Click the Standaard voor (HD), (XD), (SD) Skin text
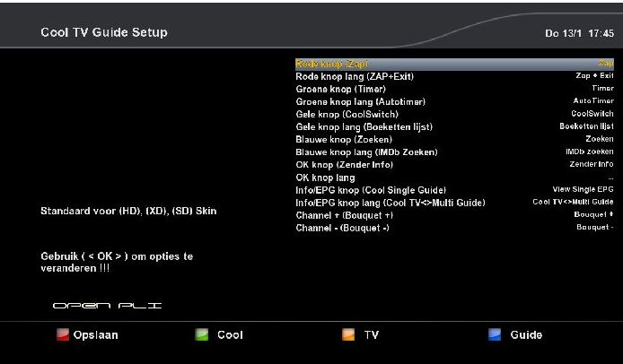The image size is (623, 364). coord(128,211)
